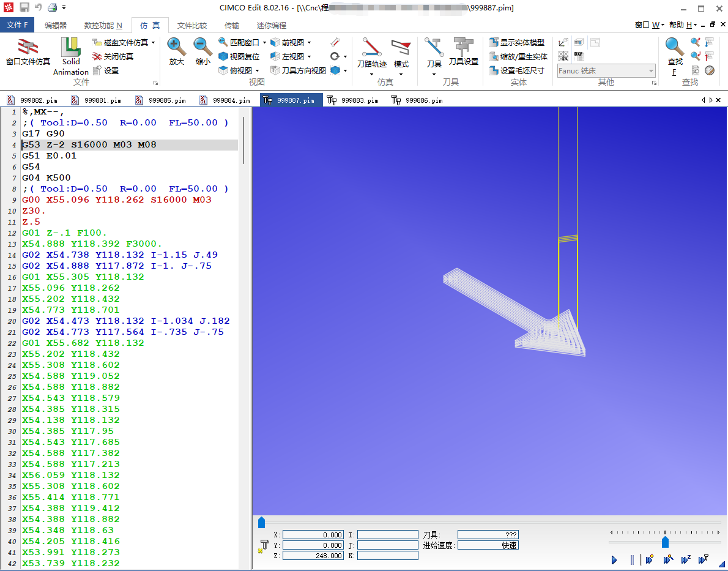Click the X coordinate field showing 0.000
Viewport: 728px width, 571px height.
[x=313, y=535]
